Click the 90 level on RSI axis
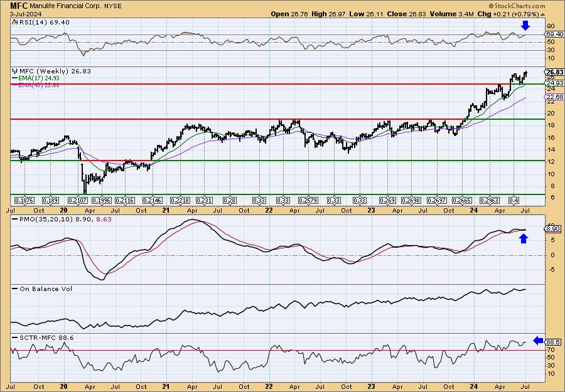 click(x=551, y=26)
